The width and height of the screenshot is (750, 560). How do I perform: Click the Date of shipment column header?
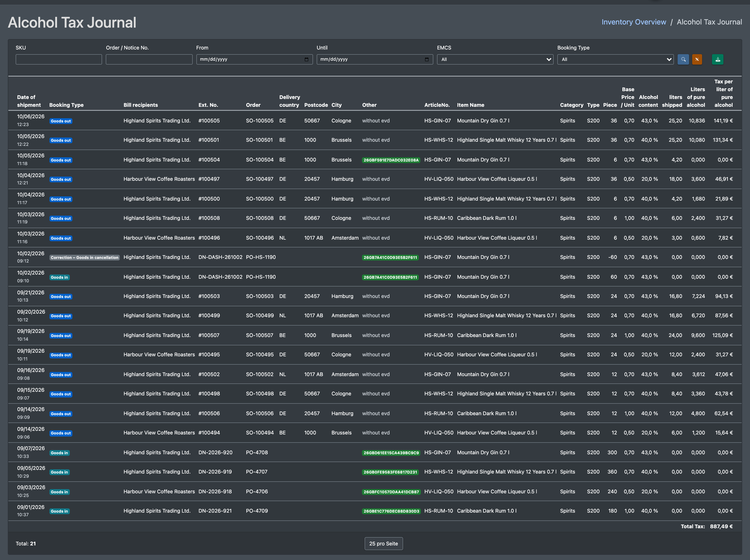tap(29, 101)
